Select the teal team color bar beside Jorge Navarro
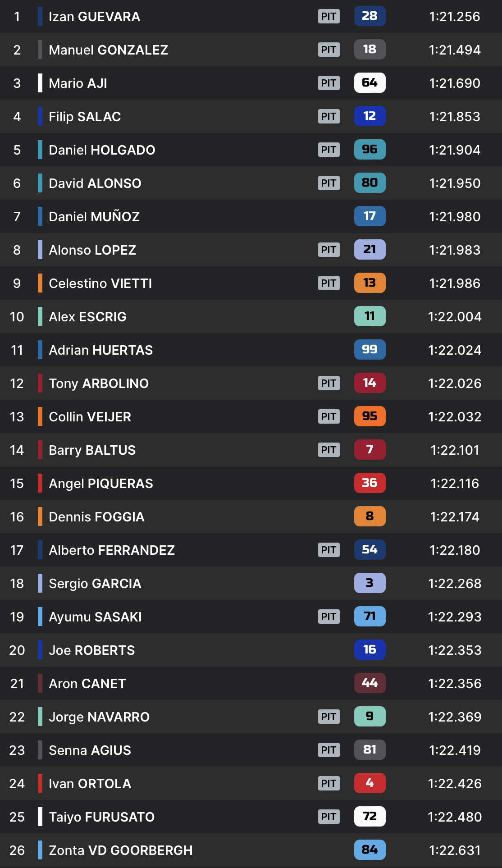The height and width of the screenshot is (868, 502). [40, 717]
